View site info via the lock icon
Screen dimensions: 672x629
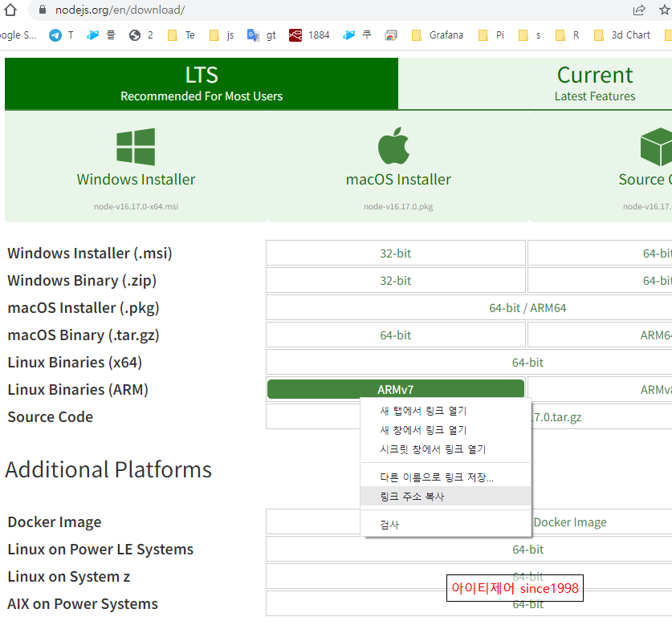[x=43, y=10]
